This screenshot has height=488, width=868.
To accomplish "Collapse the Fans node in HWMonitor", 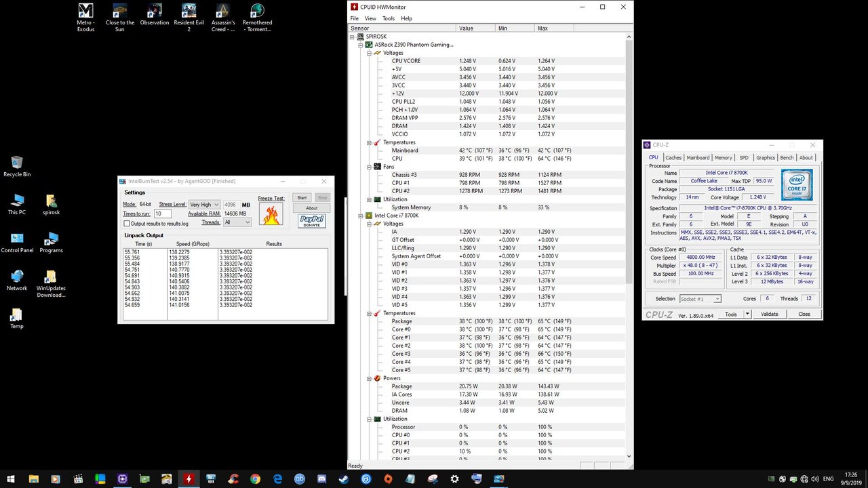I will [369, 167].
